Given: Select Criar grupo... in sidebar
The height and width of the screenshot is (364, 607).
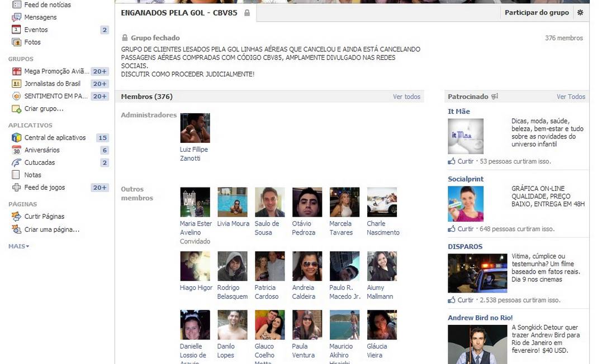Looking at the screenshot, I should [44, 109].
